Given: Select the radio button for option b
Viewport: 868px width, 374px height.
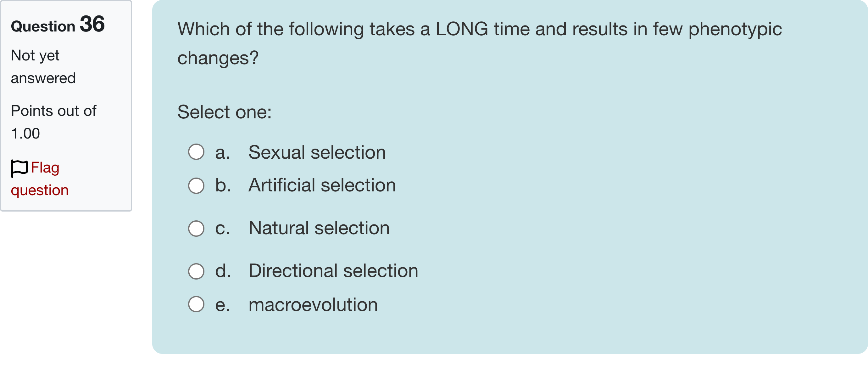Looking at the screenshot, I should click(196, 185).
